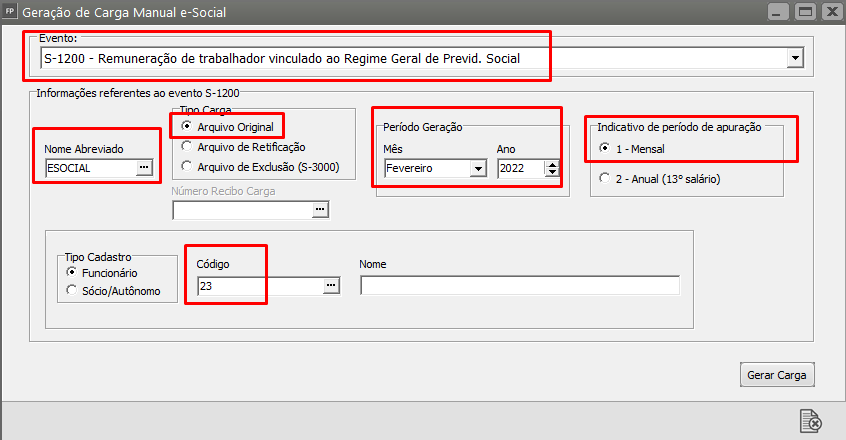Click the document close icon at bottom right
This screenshot has width=846, height=440.
coord(810,421)
